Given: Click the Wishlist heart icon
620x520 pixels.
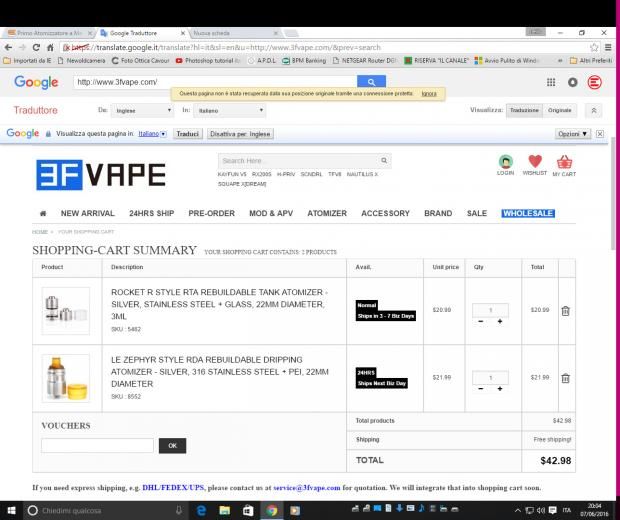Looking at the screenshot, I should 535,161.
